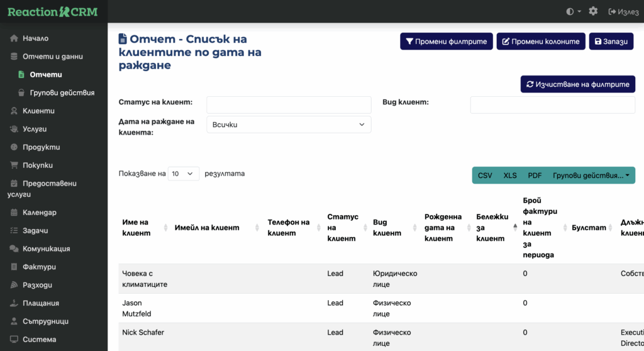Open the results-per-page dropdown
The height and width of the screenshot is (351, 644).
[x=184, y=174]
